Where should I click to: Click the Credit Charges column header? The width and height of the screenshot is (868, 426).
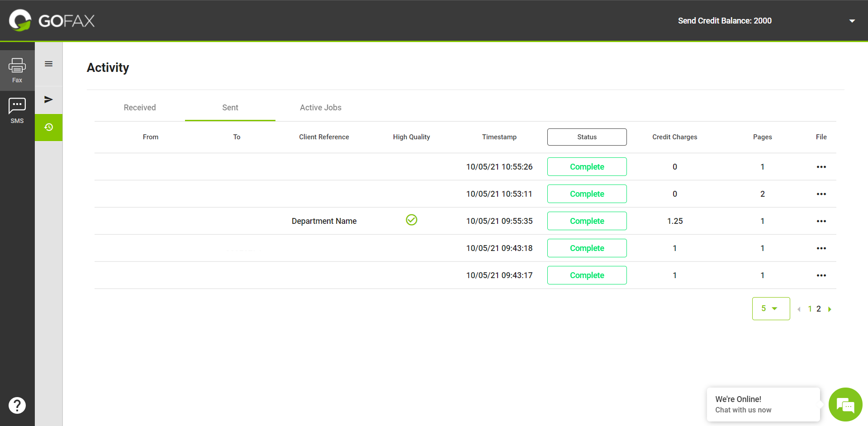click(675, 137)
